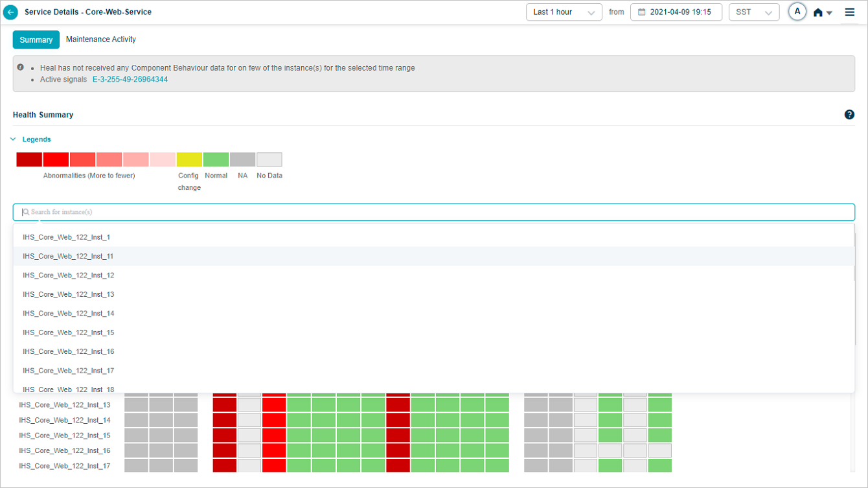Choose IHS_Core_Web_122_Inst_15 in dropdown list

pyautogui.click(x=69, y=332)
